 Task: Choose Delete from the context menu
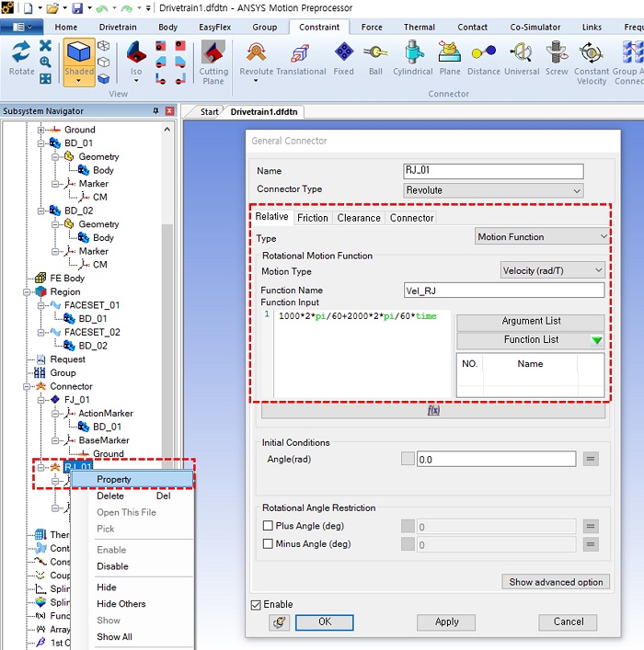[132, 496]
